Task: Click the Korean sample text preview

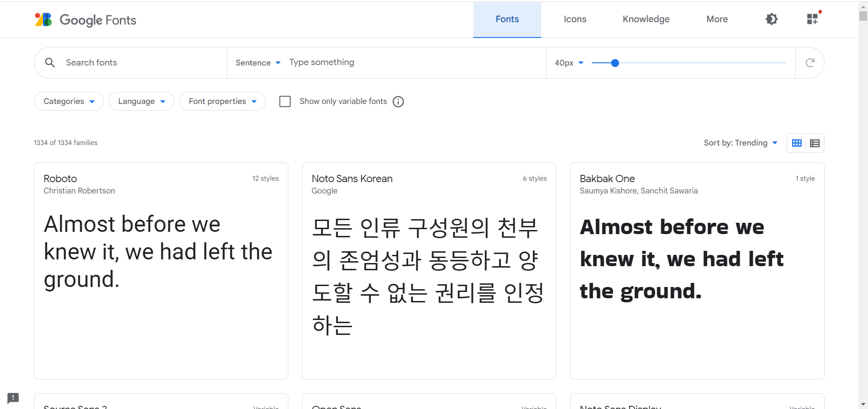Action: click(x=428, y=276)
